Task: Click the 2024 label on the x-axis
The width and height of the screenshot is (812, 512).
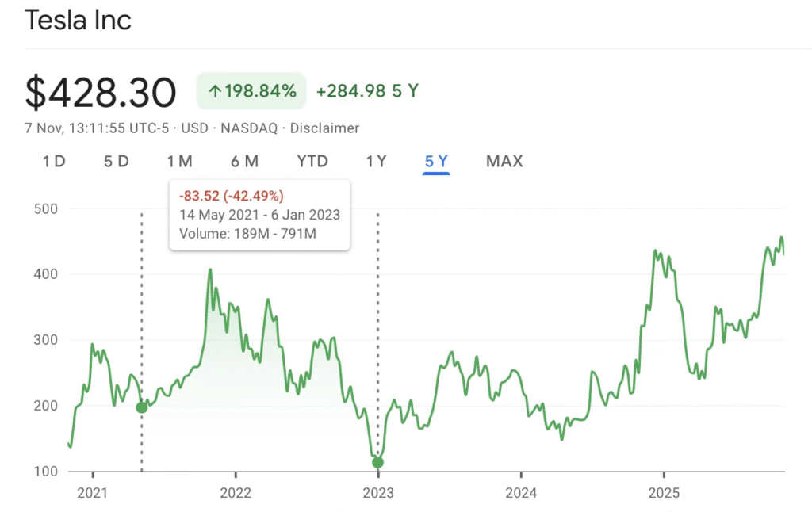Action: [520, 493]
